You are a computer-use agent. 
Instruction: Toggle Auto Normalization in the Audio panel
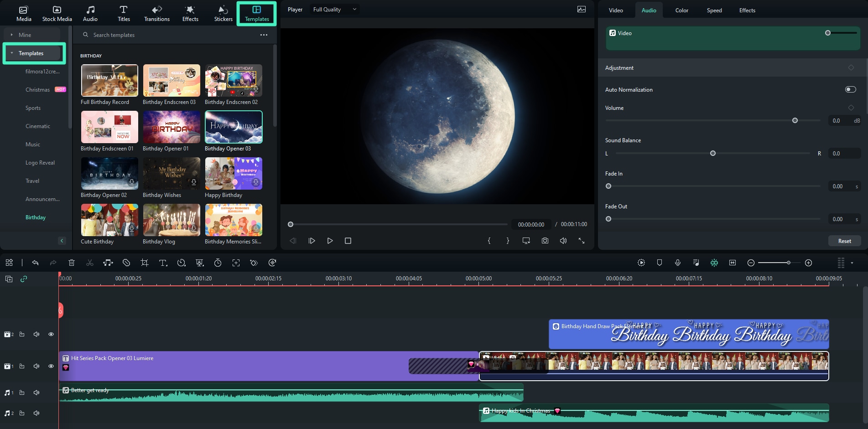tap(850, 89)
